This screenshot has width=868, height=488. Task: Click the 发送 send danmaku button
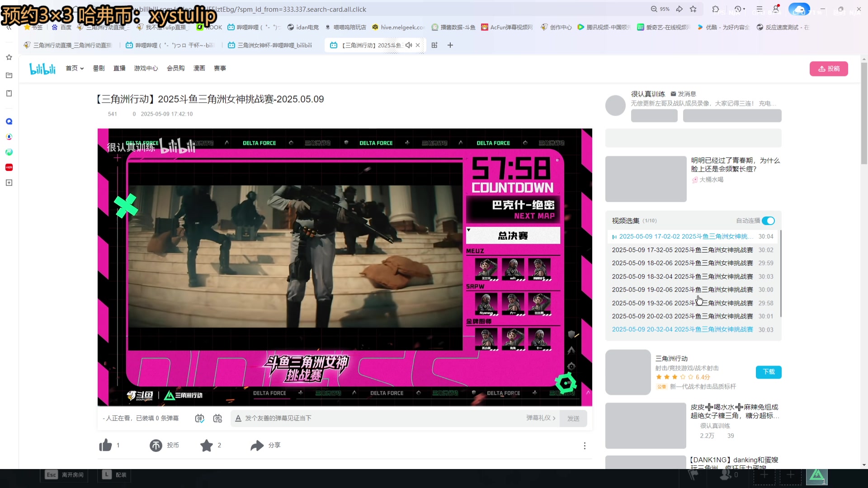[x=573, y=418]
